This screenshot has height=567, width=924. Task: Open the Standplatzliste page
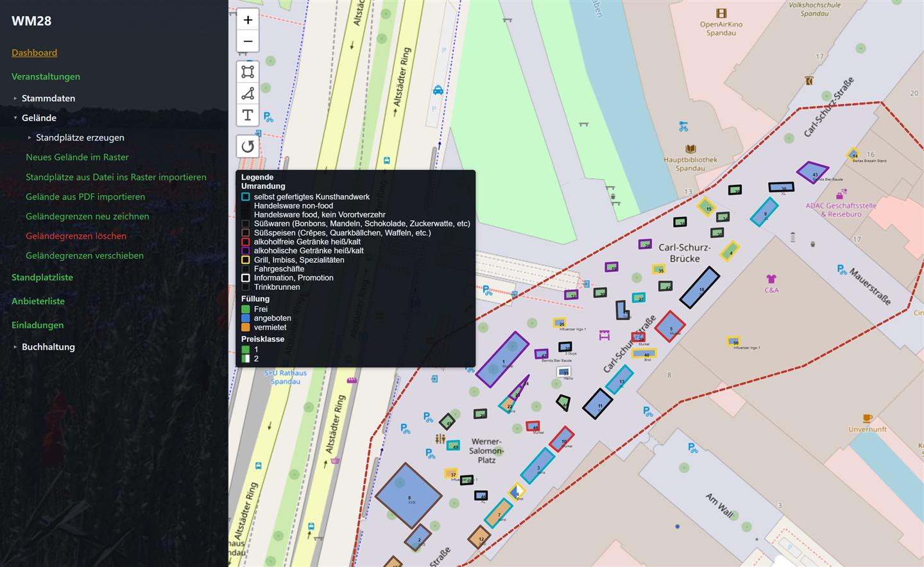click(42, 277)
